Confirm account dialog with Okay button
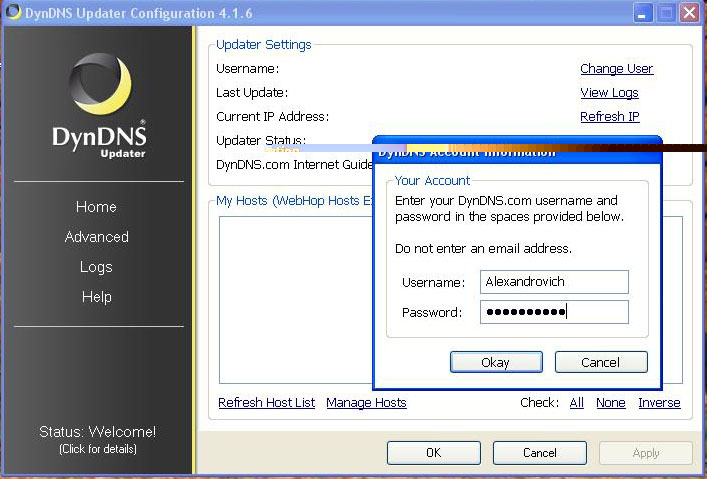The height and width of the screenshot is (479, 707). (496, 362)
